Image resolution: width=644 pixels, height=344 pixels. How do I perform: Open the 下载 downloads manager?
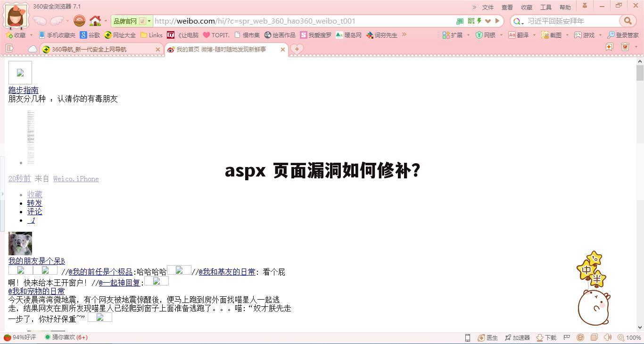click(x=547, y=337)
